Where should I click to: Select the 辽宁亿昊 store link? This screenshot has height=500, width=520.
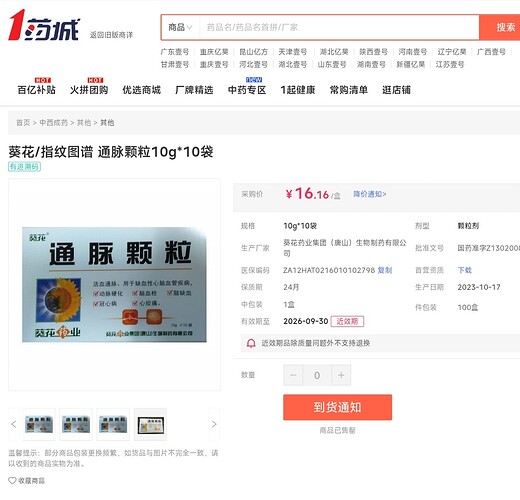pos(452,52)
